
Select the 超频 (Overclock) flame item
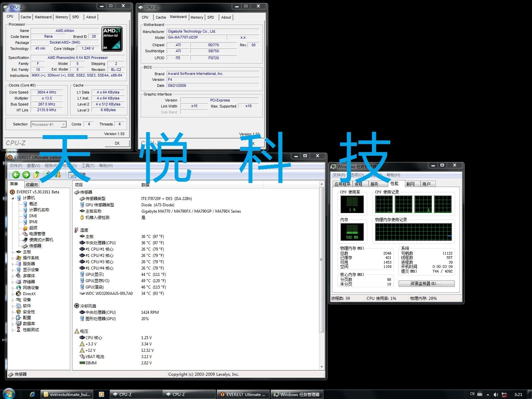(33, 228)
